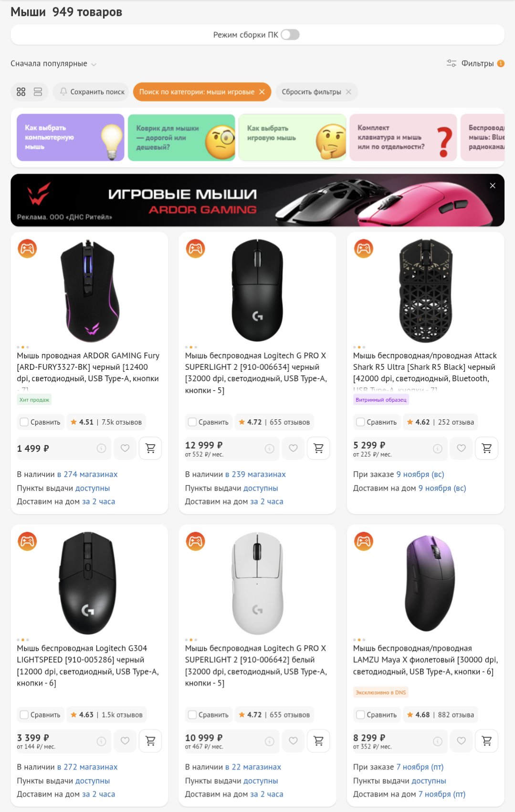
Task: Toggle the Режим сборки ПК switch
Action: pos(290,35)
